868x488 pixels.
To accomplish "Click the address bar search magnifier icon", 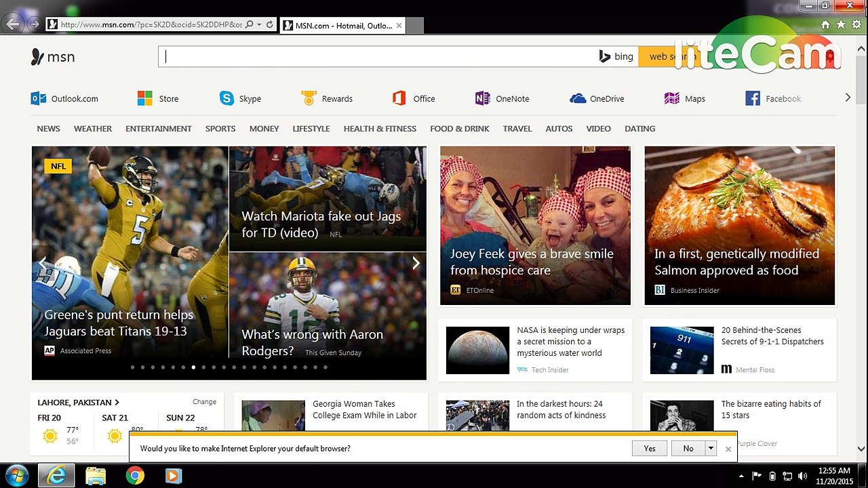I will tap(249, 25).
